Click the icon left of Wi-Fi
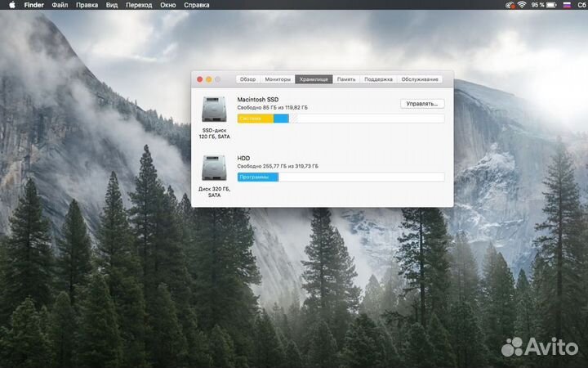This screenshot has height=368, width=588. 510,5
